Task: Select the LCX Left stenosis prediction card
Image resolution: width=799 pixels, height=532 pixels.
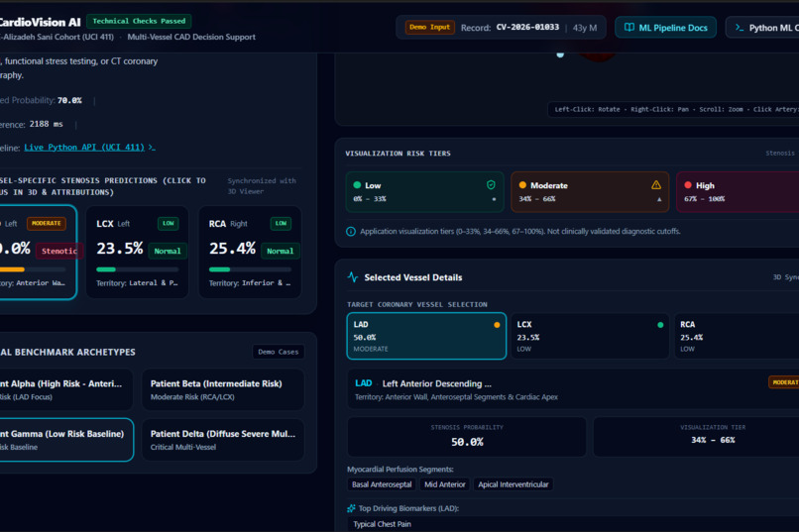Action: [x=137, y=252]
